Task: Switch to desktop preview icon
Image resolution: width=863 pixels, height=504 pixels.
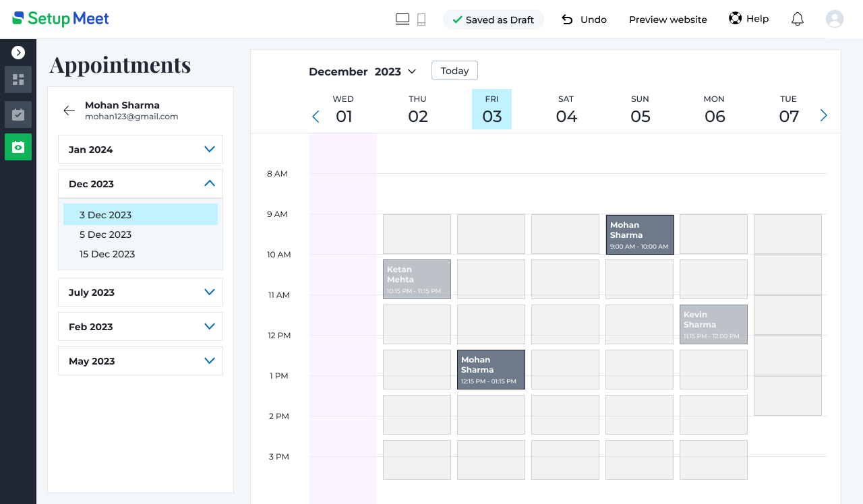Action: [403, 20]
